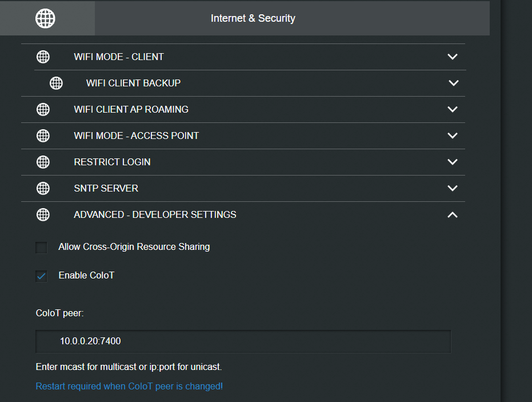Image resolution: width=532 pixels, height=402 pixels.
Task: Open WIFI CLIENT AP ROAMING section label
Action: 131,109
